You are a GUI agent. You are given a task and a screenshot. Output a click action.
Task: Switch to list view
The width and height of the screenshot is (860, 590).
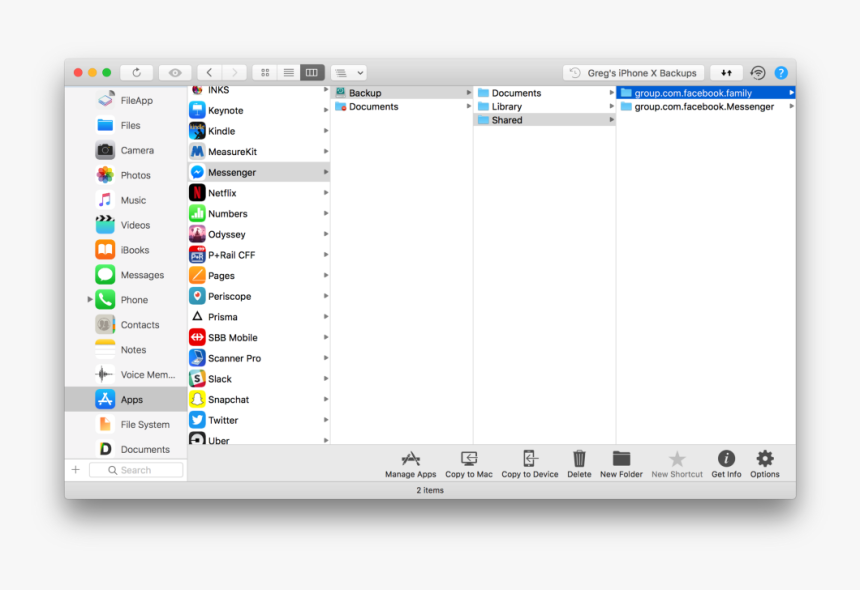click(288, 72)
